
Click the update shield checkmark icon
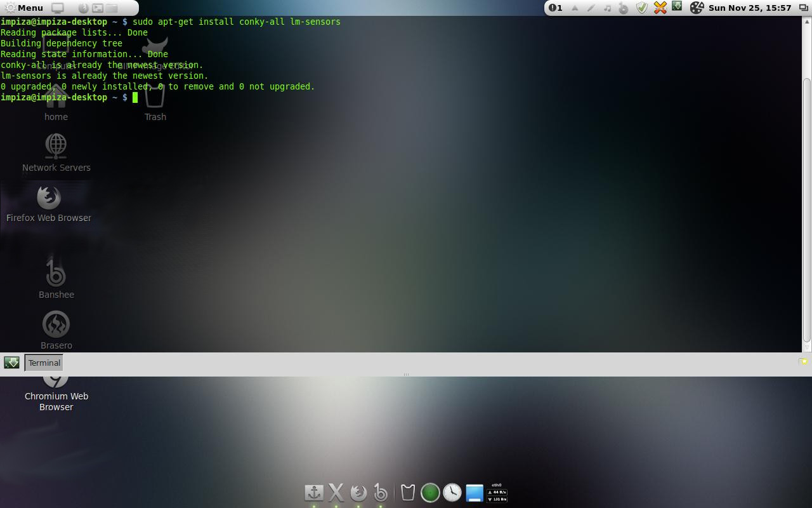pos(641,8)
